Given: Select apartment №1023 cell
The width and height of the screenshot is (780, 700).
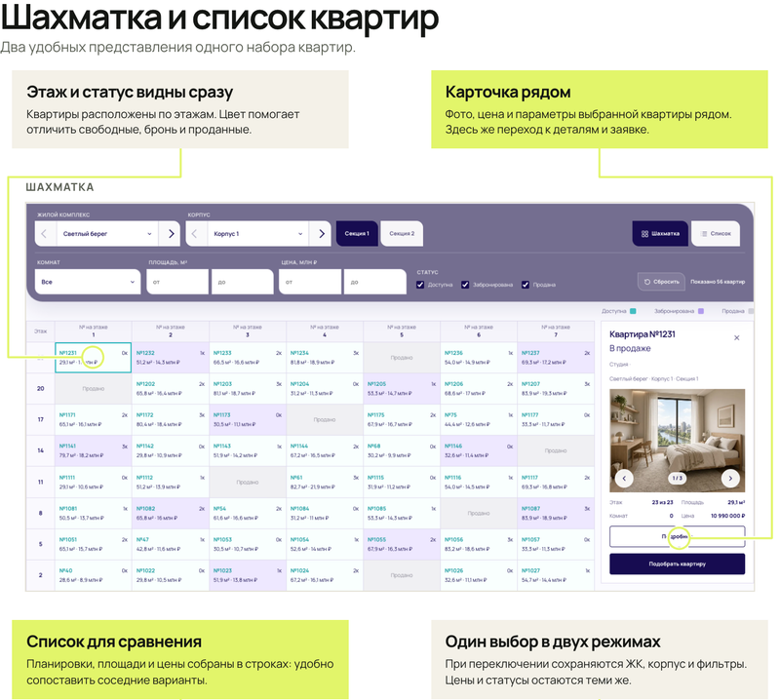Looking at the screenshot, I should [x=248, y=575].
